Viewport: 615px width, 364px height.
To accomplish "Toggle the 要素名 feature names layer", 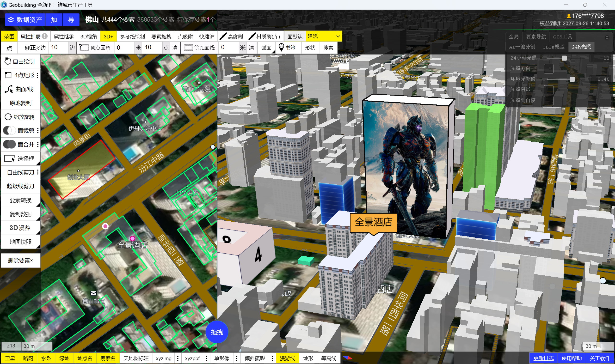I will [x=108, y=358].
